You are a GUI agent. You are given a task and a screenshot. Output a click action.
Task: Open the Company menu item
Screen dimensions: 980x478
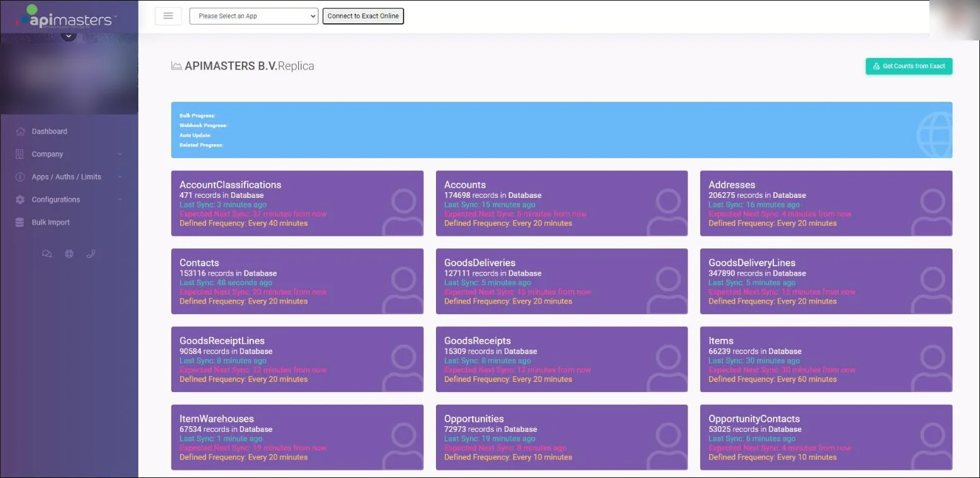[69, 154]
